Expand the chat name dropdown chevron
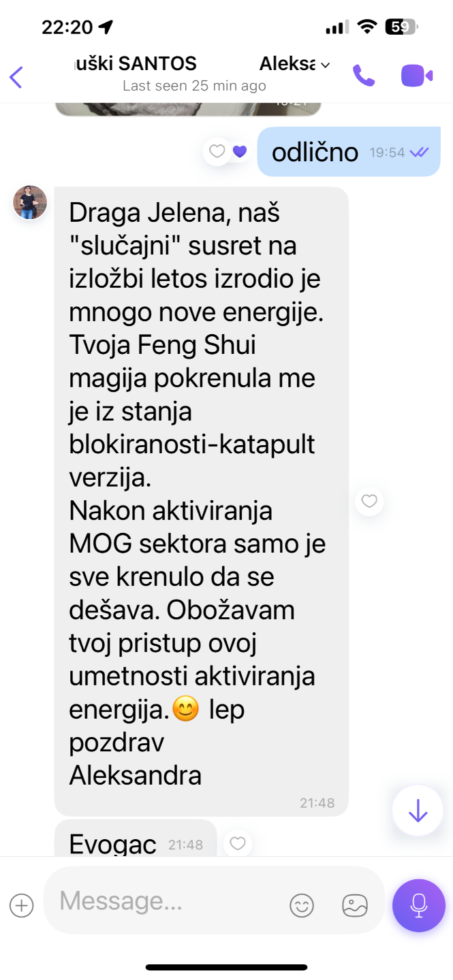The width and height of the screenshot is (453, 980). 325,65
